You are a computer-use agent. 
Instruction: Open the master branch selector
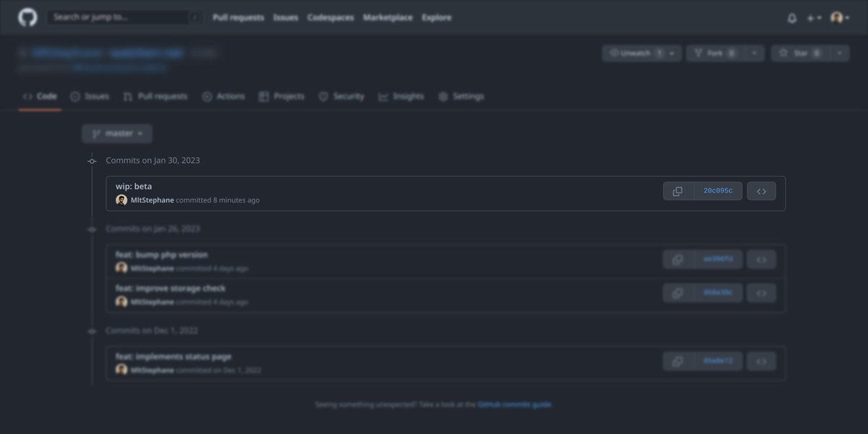[x=116, y=134]
